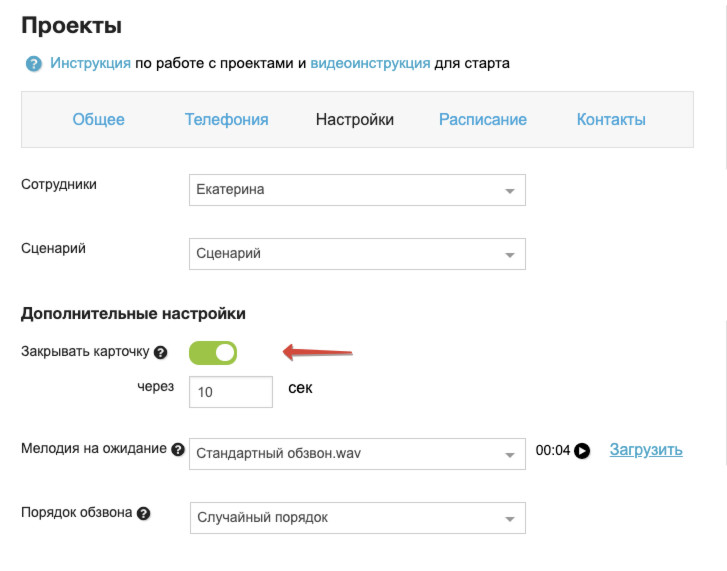Click the Закрывать карточку label text
727x571 pixels.
(85, 352)
